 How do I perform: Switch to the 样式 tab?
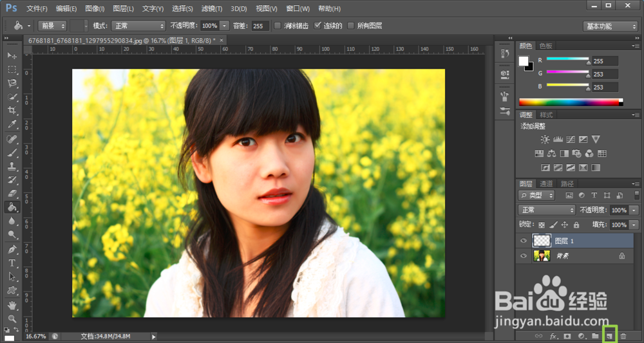point(546,115)
